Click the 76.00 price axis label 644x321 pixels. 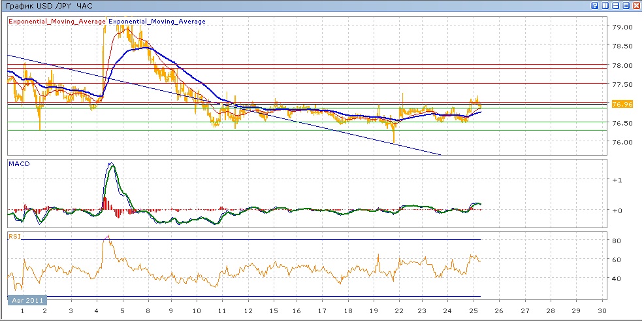[x=622, y=142]
